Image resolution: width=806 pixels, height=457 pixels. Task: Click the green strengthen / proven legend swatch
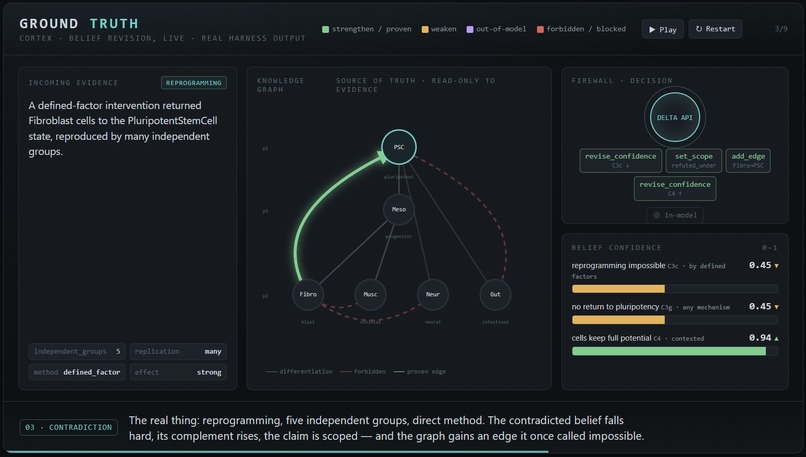tap(325, 29)
